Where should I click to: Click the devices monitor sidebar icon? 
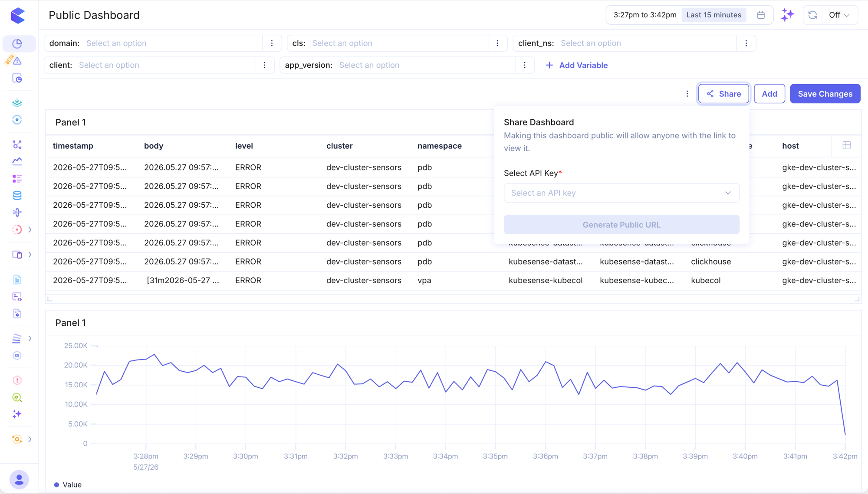tap(17, 255)
